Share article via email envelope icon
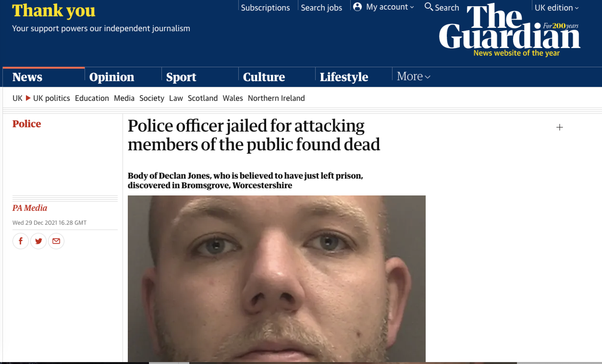This screenshot has height=364, width=602. [56, 241]
